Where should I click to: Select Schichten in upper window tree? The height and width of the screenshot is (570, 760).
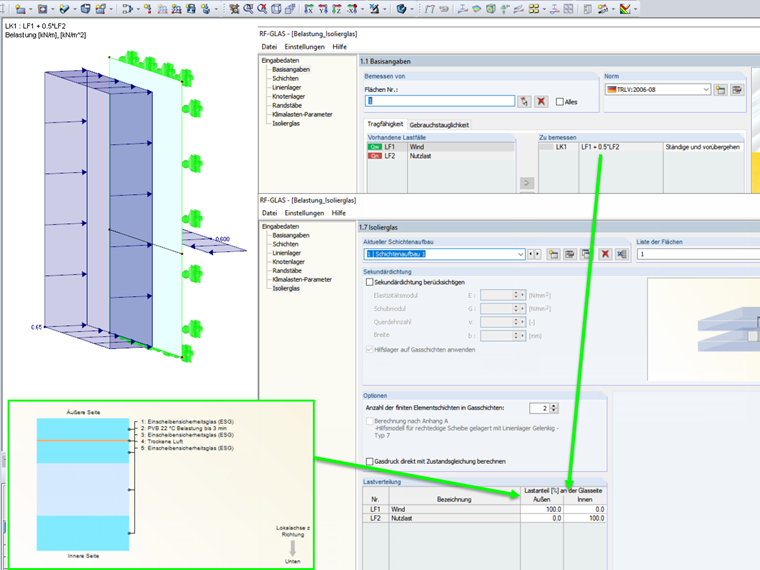[x=285, y=79]
